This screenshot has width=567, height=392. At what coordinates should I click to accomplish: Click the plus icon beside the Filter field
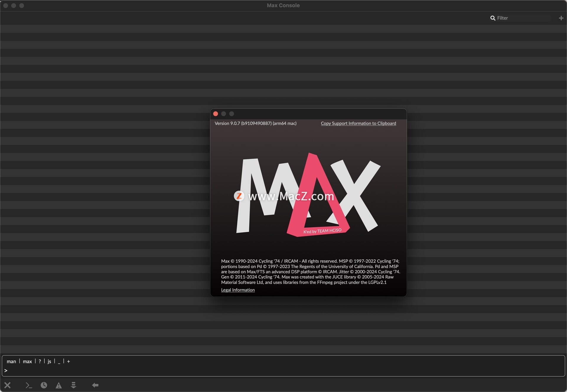pos(561,18)
